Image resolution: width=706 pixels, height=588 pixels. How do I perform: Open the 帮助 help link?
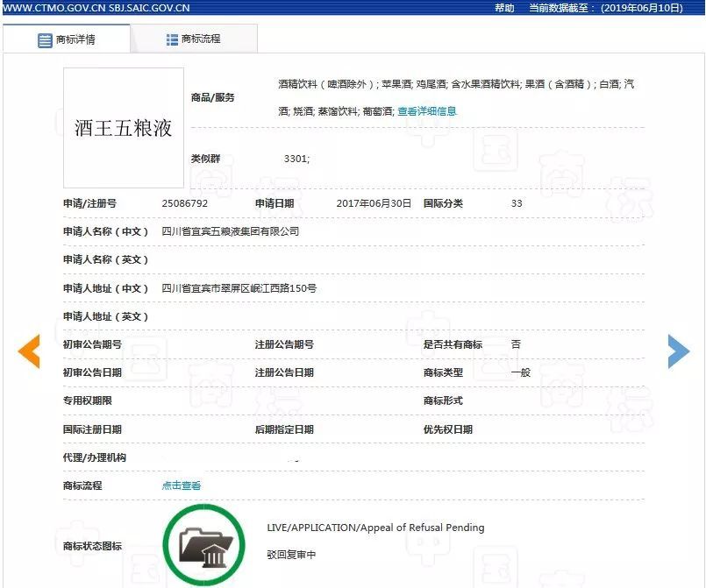[x=504, y=8]
